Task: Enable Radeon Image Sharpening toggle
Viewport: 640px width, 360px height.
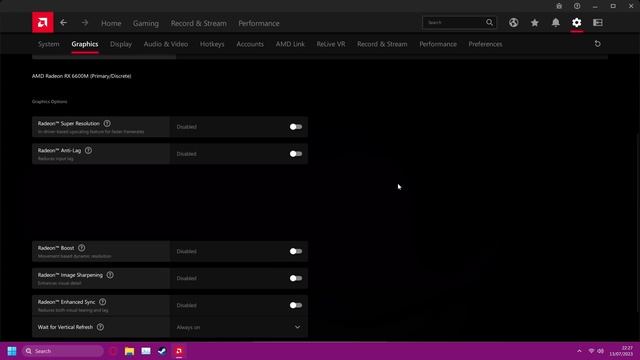Action: (296, 278)
